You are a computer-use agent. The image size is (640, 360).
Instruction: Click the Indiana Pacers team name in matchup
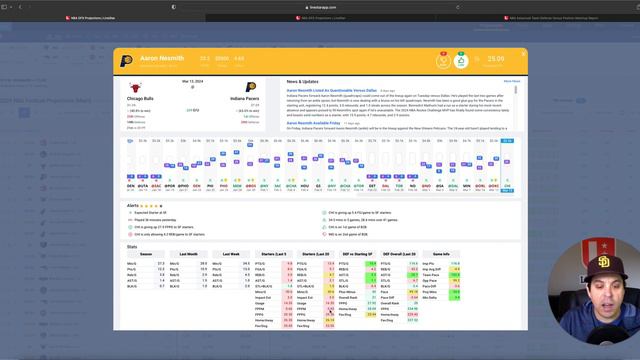244,99
